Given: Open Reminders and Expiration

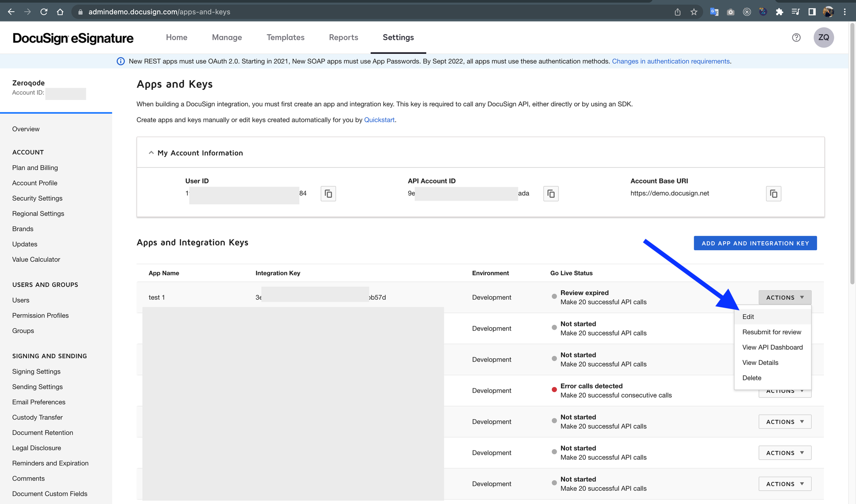Looking at the screenshot, I should 51,463.
